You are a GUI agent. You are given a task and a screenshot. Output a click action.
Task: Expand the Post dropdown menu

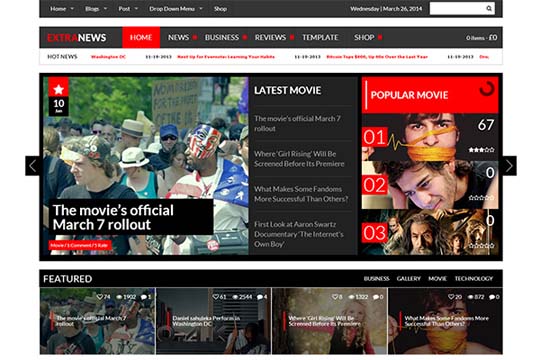pos(128,9)
